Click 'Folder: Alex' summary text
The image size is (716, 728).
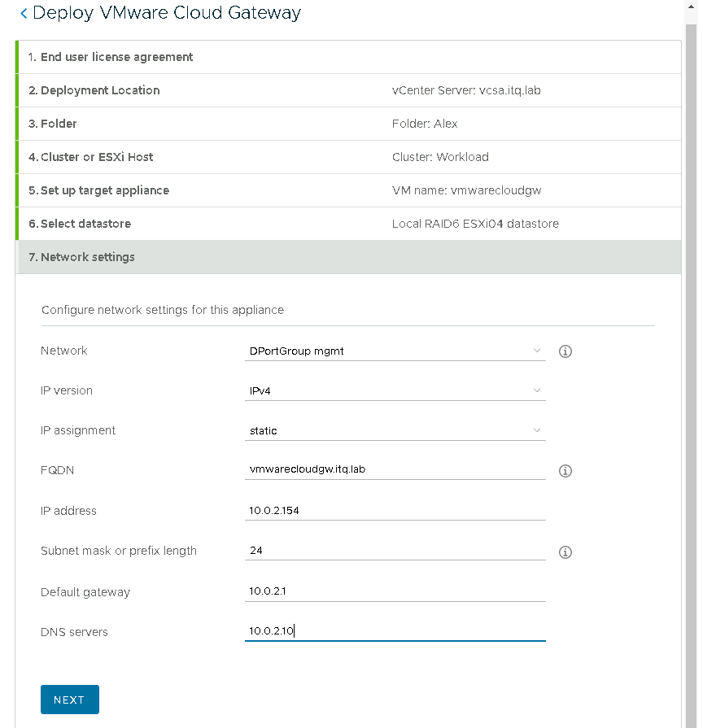(425, 124)
